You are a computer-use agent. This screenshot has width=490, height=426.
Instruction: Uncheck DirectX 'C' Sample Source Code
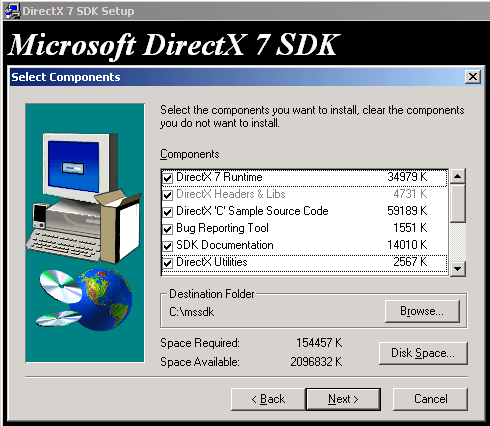coord(168,212)
